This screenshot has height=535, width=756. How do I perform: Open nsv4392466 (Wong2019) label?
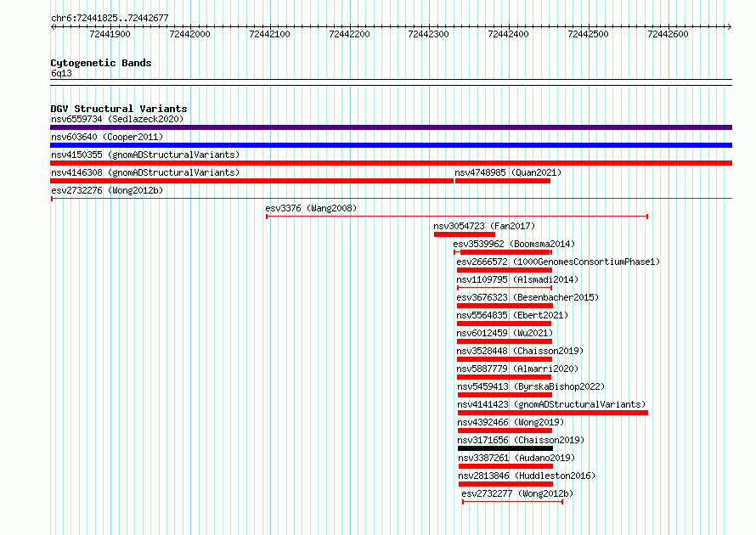(511, 422)
